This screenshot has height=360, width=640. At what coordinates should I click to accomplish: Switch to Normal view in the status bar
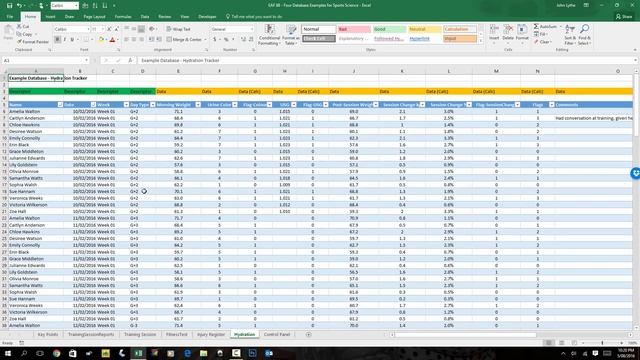coord(549,343)
